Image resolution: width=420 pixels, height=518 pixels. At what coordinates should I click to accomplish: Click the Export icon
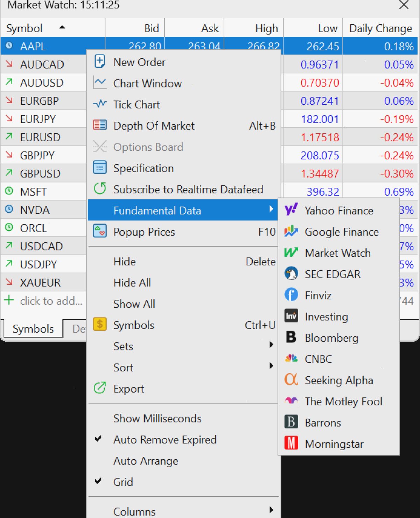(100, 388)
